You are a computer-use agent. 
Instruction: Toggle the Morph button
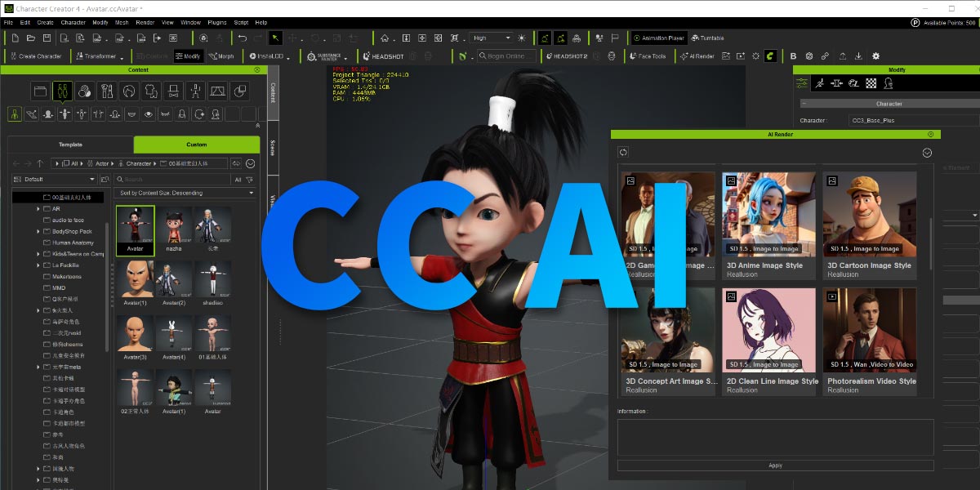pyautogui.click(x=220, y=56)
